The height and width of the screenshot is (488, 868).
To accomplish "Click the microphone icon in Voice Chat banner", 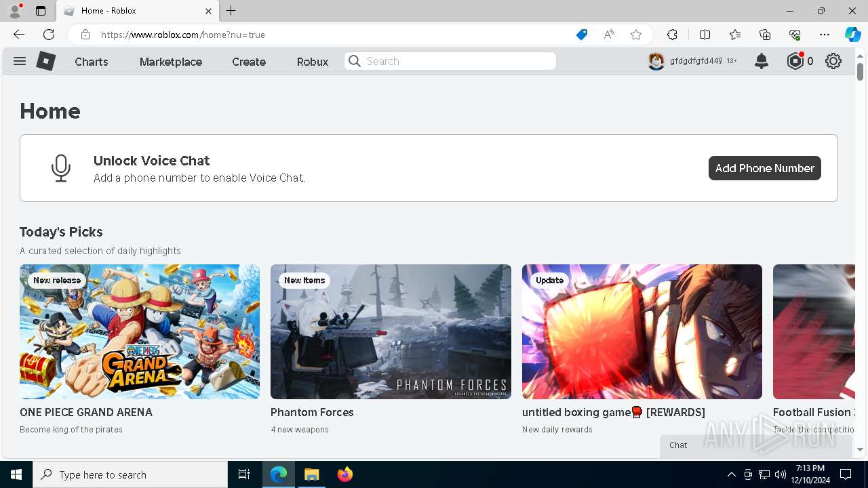I will tap(61, 168).
